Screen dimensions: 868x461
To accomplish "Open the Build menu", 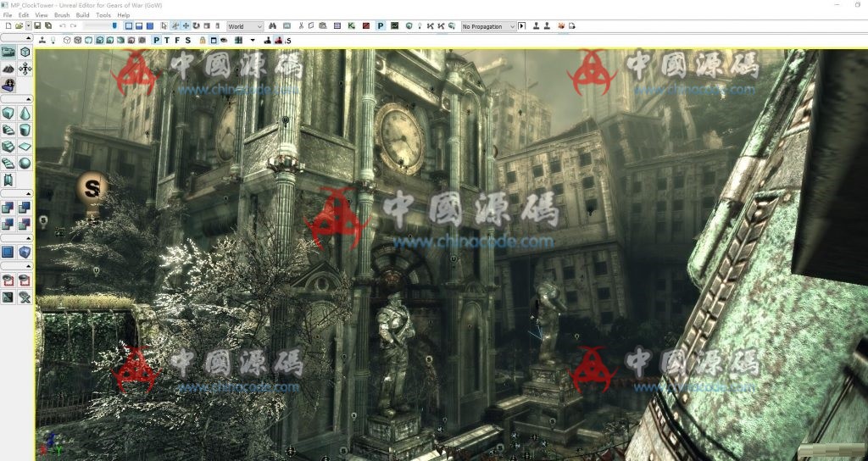I will 82,15.
